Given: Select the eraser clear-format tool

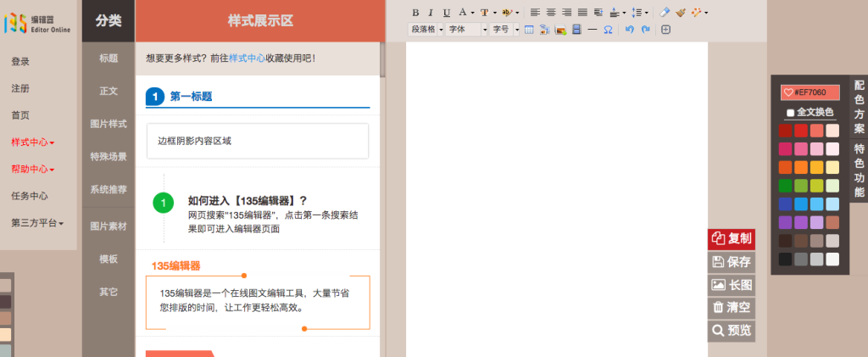Looking at the screenshot, I should [665, 13].
